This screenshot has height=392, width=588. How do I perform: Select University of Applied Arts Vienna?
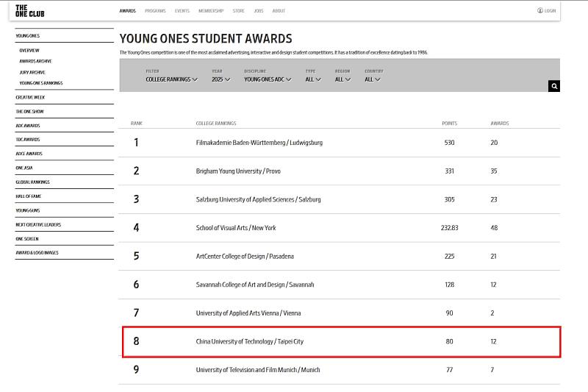248,313
